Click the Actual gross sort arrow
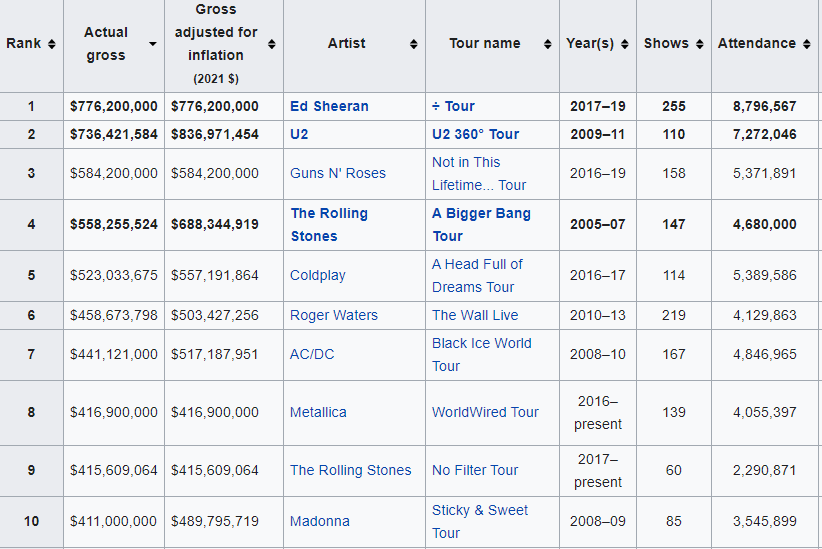 (x=153, y=44)
